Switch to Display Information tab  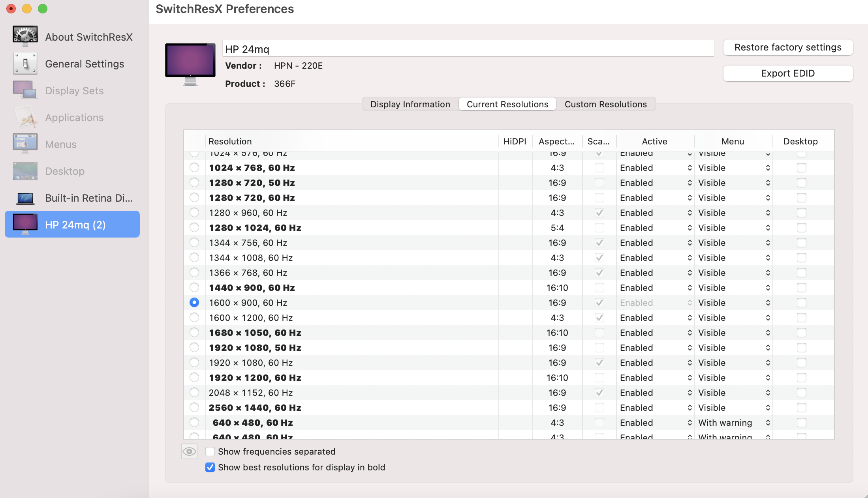coord(410,104)
